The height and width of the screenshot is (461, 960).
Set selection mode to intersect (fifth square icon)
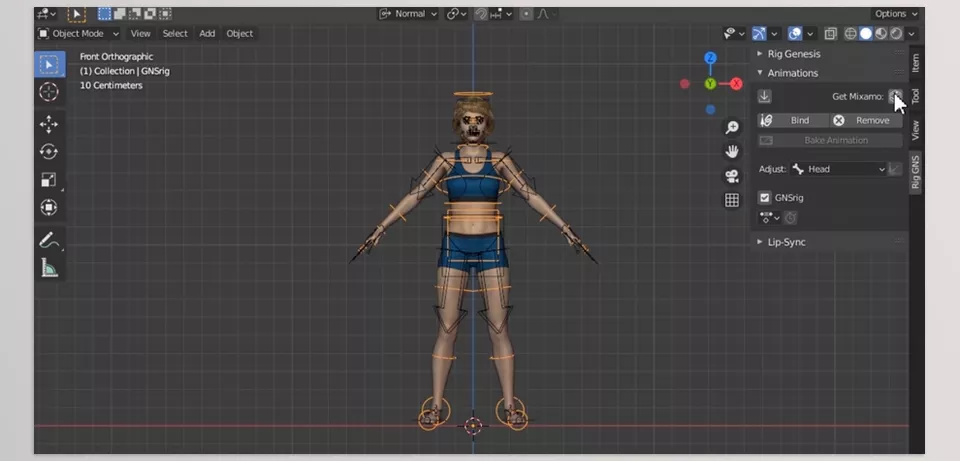165,13
